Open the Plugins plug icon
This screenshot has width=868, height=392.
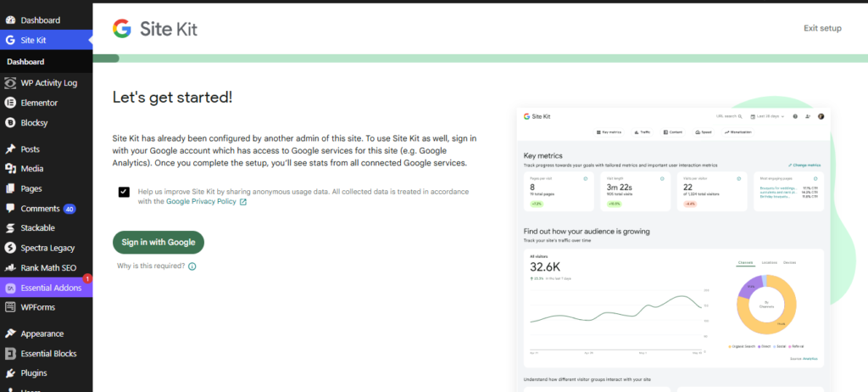(x=10, y=373)
